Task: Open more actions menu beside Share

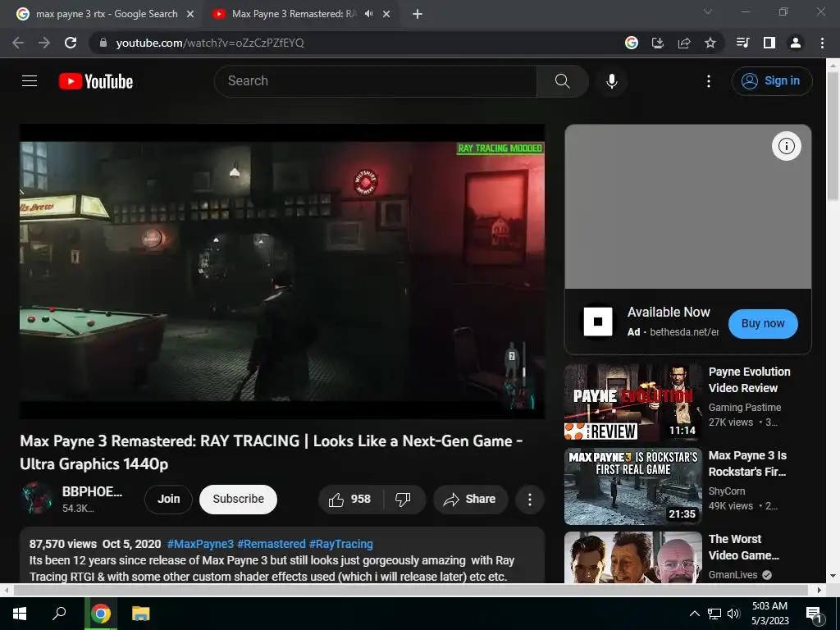Action: point(529,500)
